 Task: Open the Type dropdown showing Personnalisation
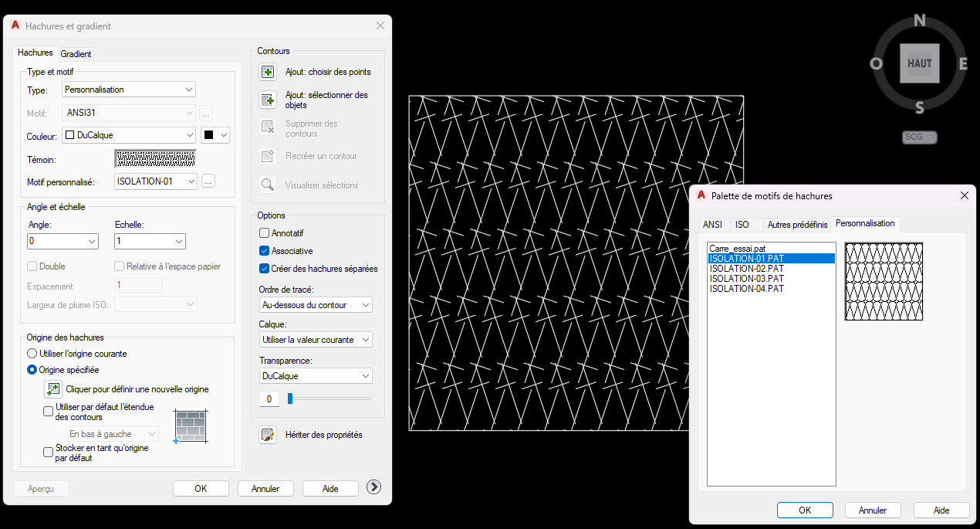point(129,90)
